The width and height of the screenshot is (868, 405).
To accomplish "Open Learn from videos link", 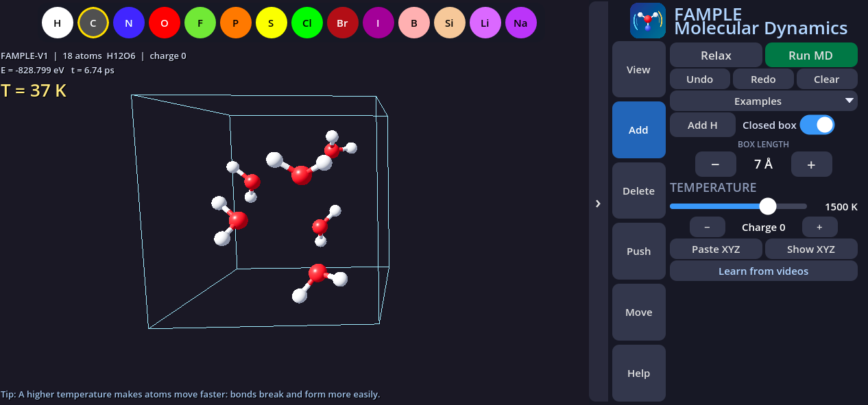I will tap(764, 271).
